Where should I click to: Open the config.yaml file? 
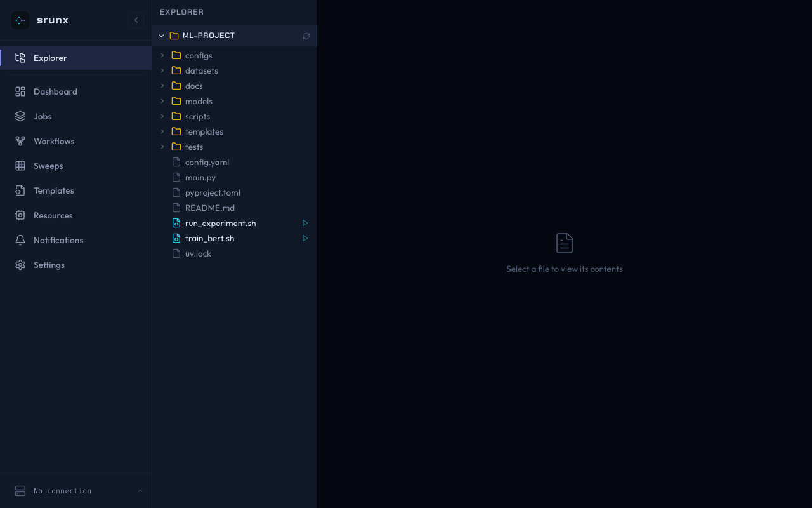pos(207,162)
